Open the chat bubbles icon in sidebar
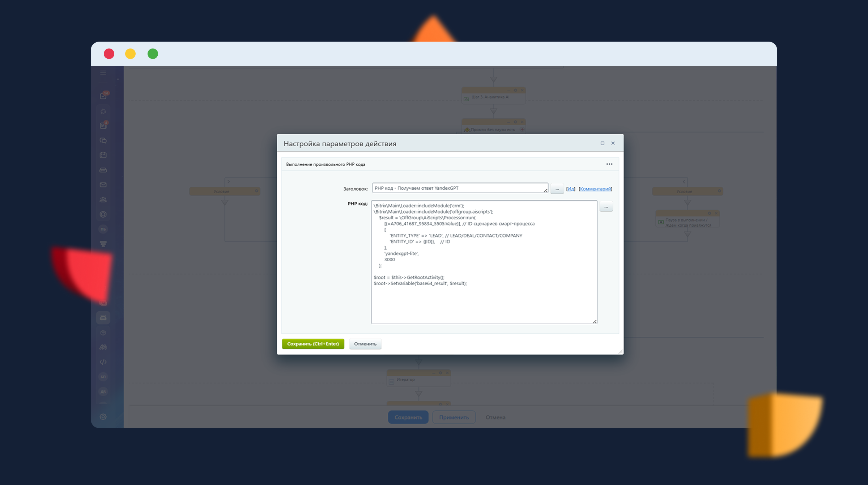Viewport: 868px width, 485px height. click(x=103, y=140)
